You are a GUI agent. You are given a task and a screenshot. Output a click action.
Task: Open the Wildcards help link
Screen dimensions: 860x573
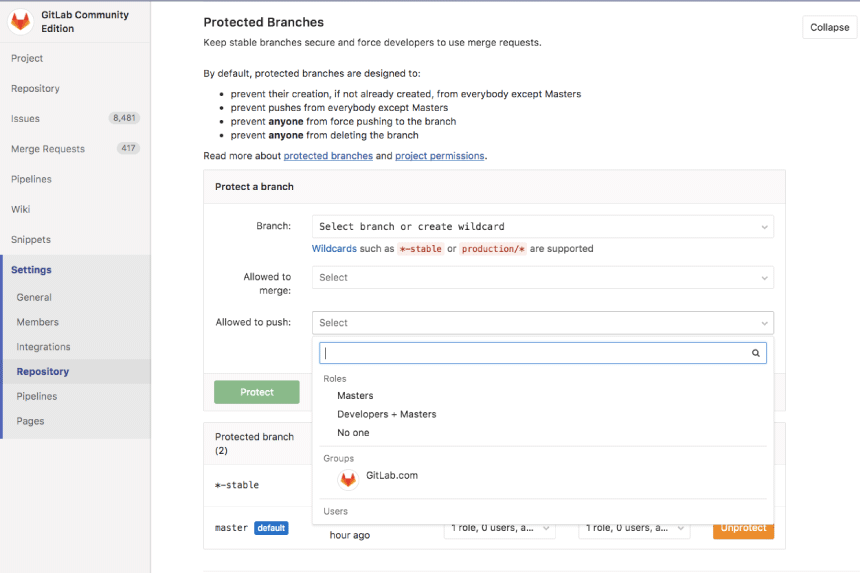tap(334, 248)
